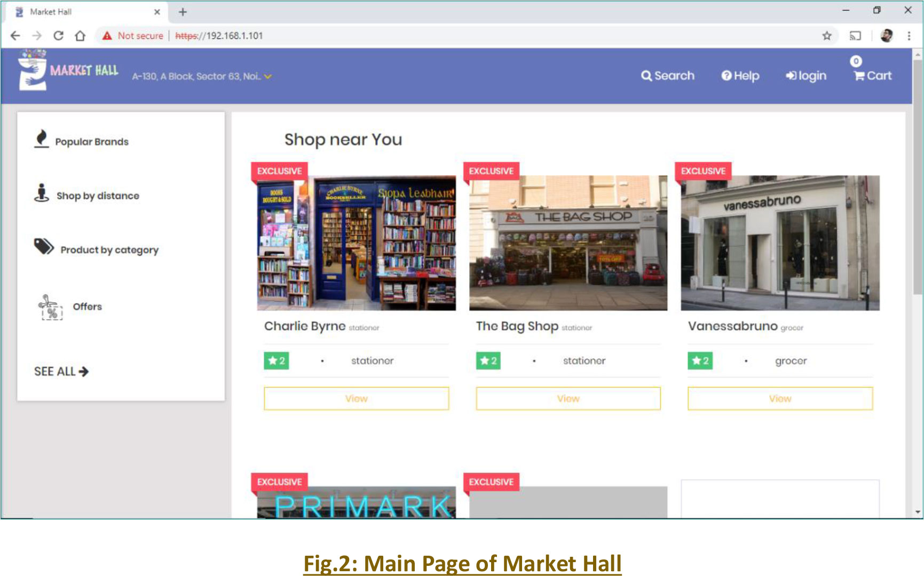This screenshot has height=576, width=924.
Task: Click the grocer category under Vanessabruno
Action: 791,361
